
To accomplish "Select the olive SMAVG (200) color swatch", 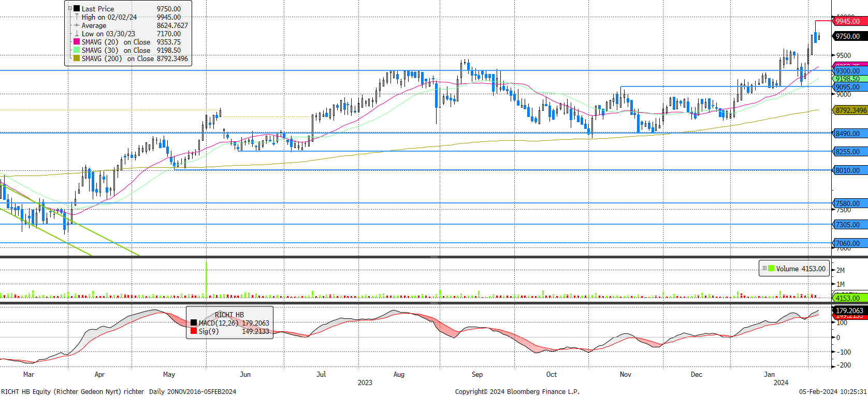I will [x=77, y=58].
